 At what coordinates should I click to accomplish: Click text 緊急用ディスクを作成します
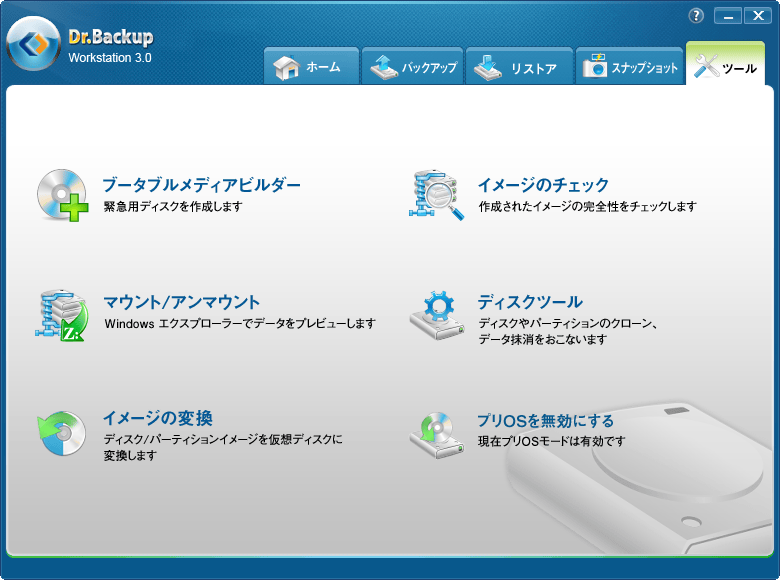[x=173, y=206]
